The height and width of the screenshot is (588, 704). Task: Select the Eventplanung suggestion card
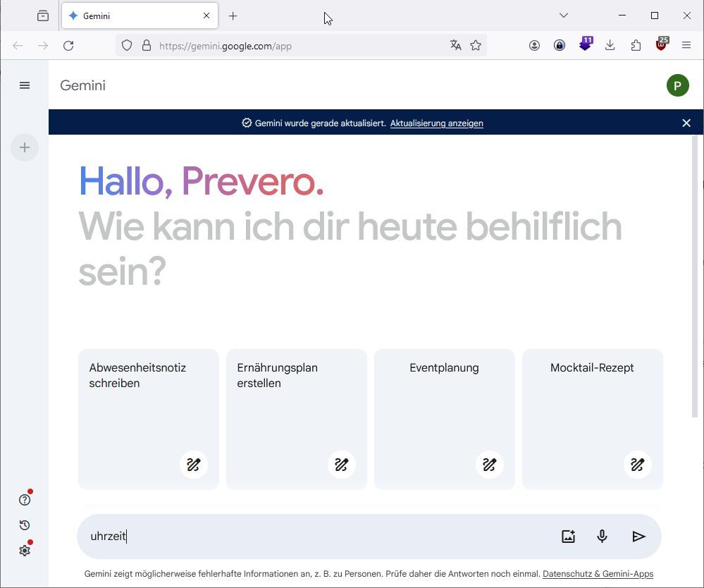[x=445, y=419]
